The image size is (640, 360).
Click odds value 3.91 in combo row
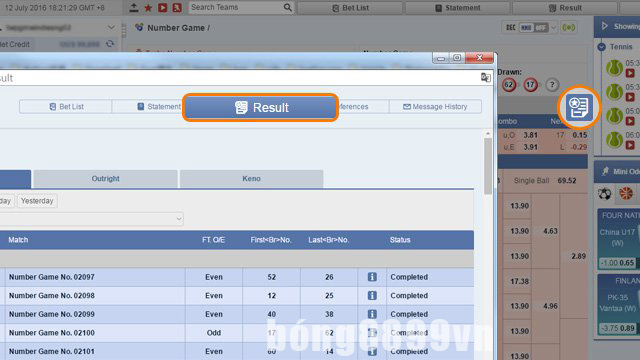530,147
